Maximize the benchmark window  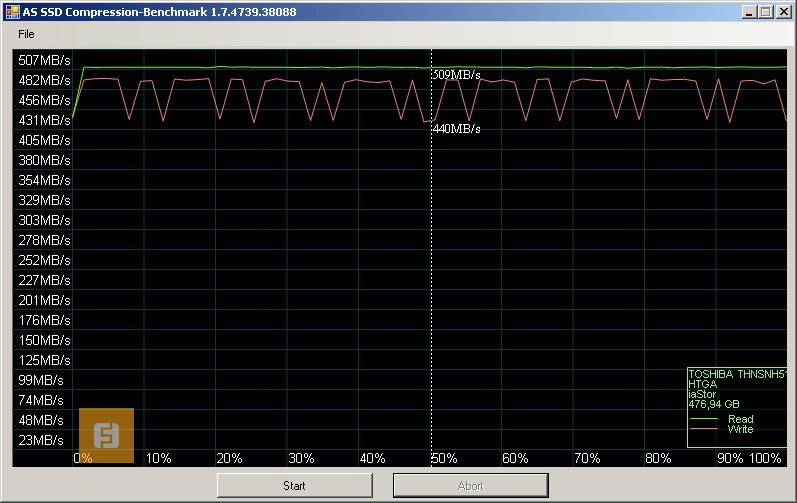pos(766,11)
